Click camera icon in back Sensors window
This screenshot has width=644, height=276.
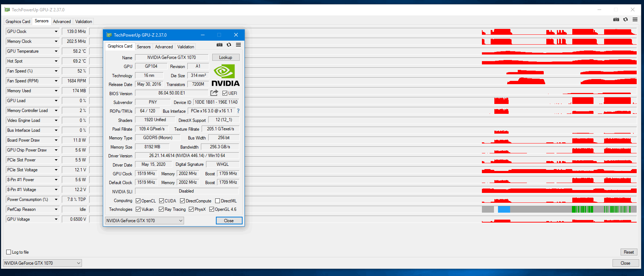616,19
